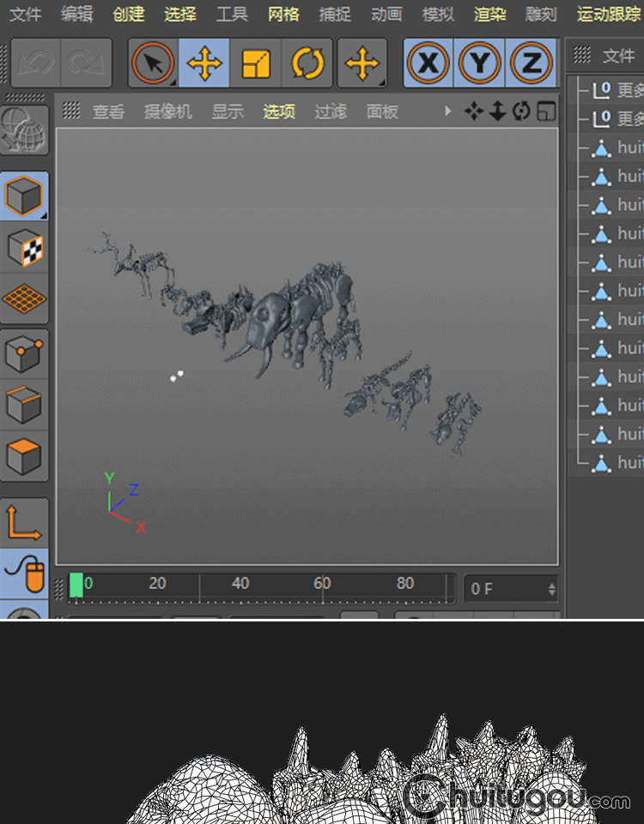Switch to Edges mode
644x824 pixels.
[x=24, y=404]
